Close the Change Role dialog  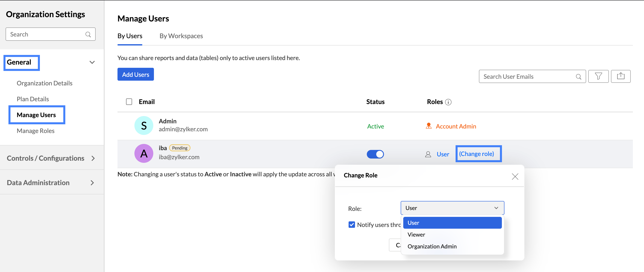(515, 176)
